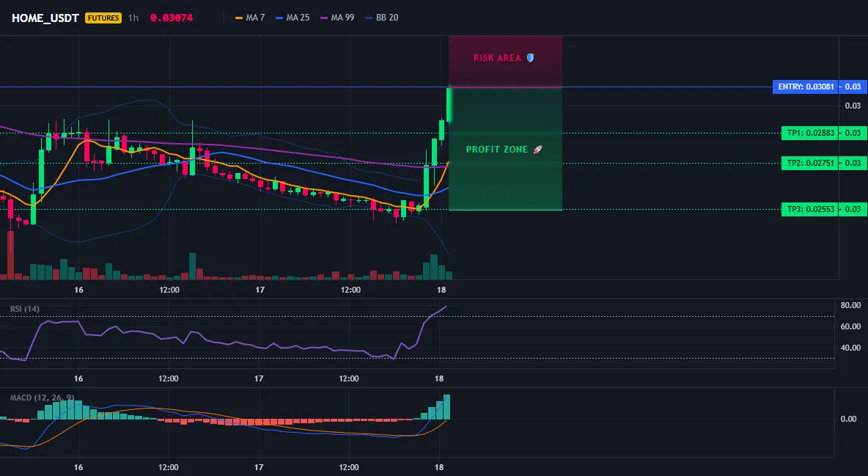
Task: Click the 40.00 value on RSI axis
Action: click(851, 348)
